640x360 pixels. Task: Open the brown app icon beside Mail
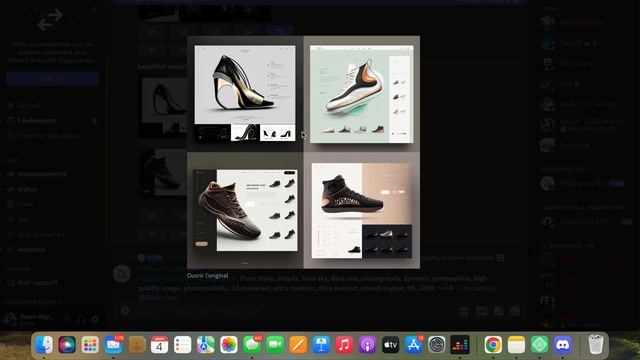click(136, 345)
